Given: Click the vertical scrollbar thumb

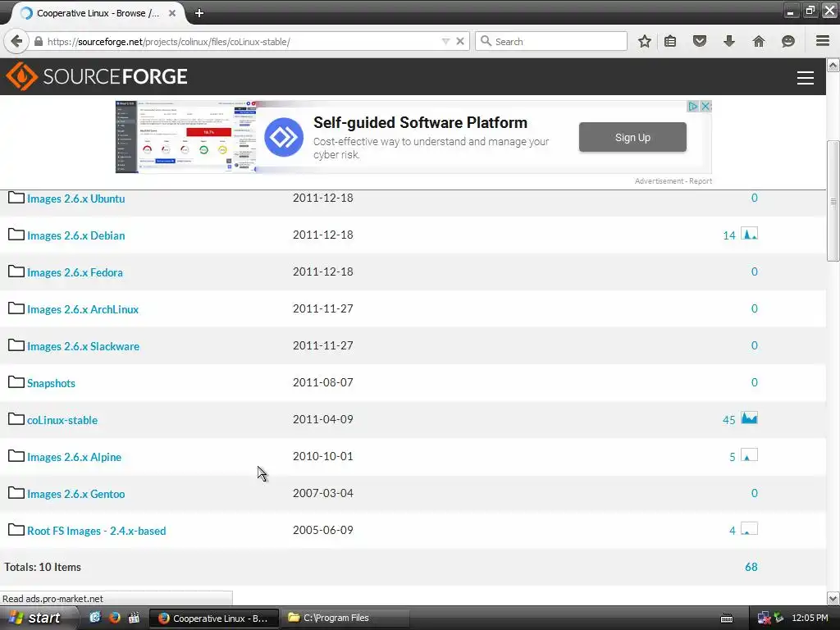Looking at the screenshot, I should tap(833, 201).
